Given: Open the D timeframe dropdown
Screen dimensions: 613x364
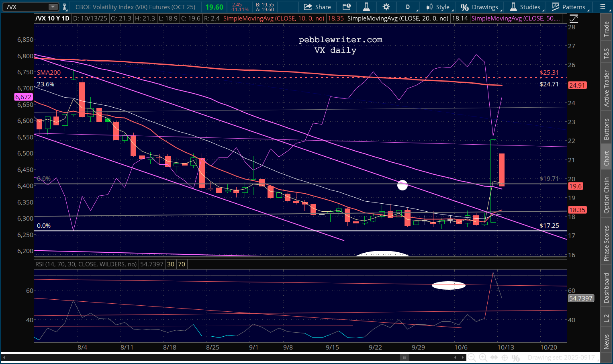Looking at the screenshot, I should (x=409, y=7).
